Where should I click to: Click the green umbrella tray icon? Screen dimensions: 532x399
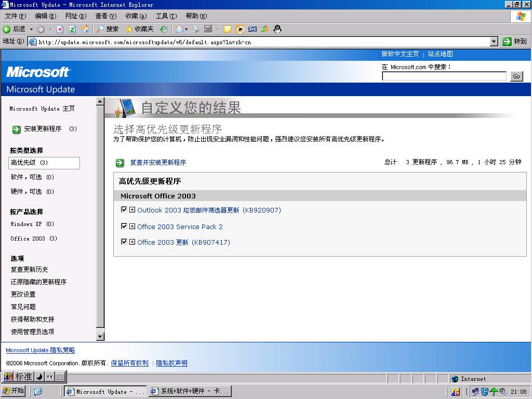(x=494, y=392)
